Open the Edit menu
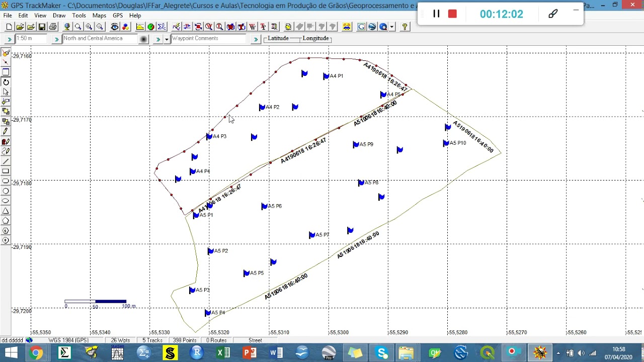 pos(23,16)
